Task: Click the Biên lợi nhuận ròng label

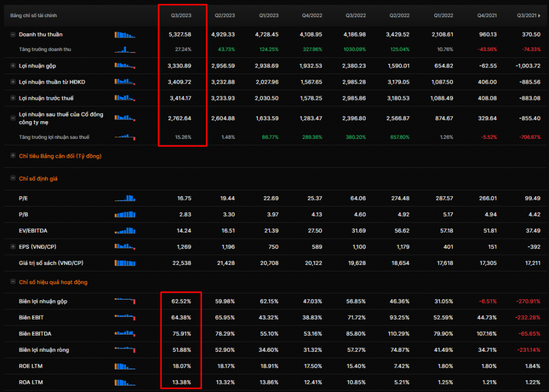Action: (x=44, y=350)
